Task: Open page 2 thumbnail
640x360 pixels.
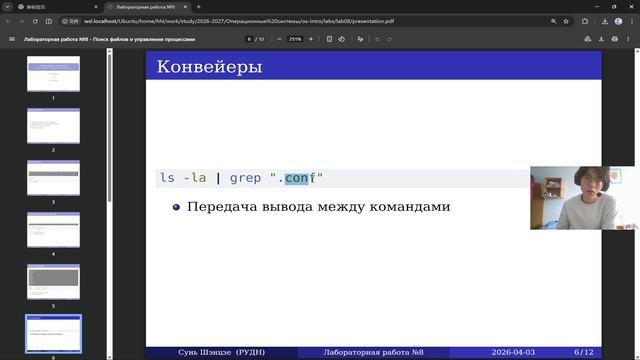Action: [53, 126]
